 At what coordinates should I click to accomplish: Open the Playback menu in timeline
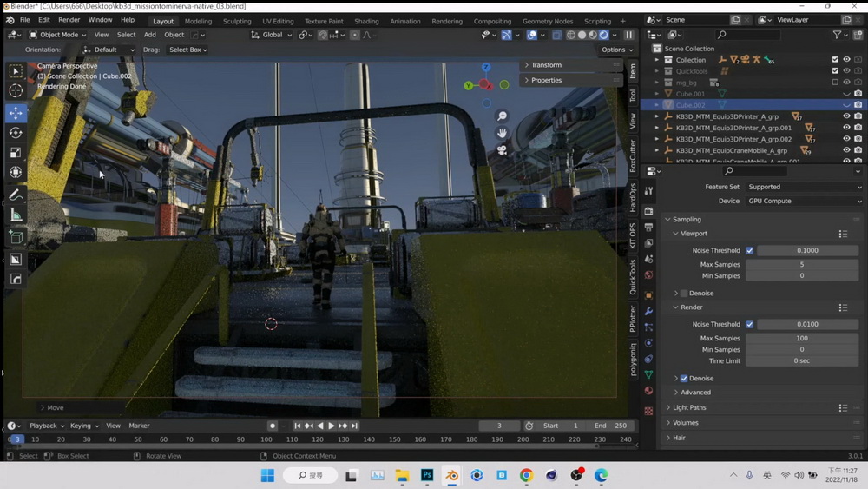pos(47,426)
